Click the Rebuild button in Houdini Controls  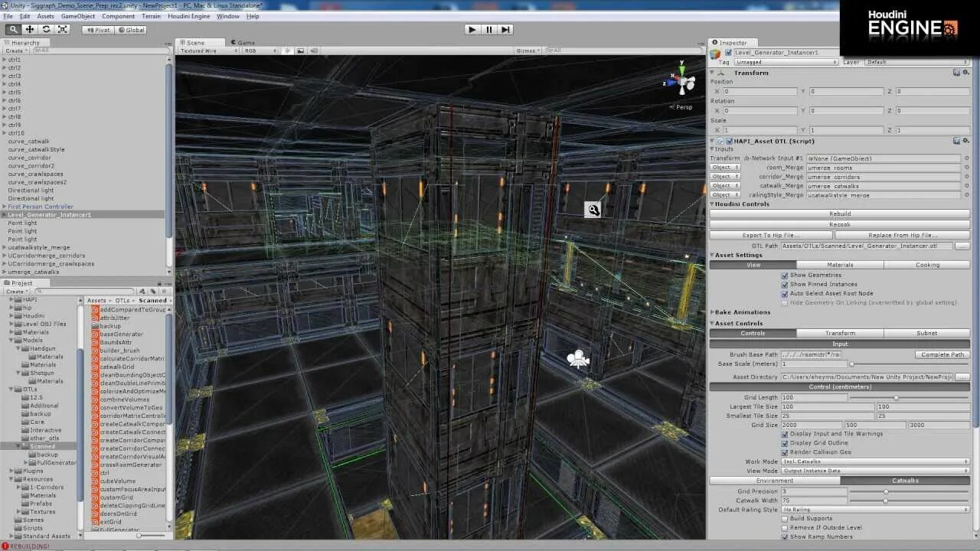tap(842, 215)
